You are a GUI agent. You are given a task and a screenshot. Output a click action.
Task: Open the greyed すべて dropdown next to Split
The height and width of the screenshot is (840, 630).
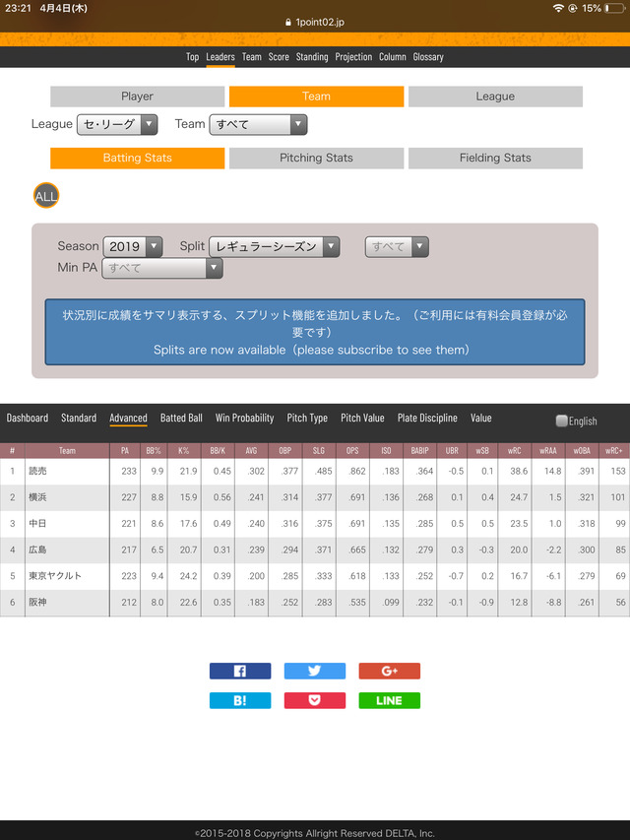click(x=397, y=246)
